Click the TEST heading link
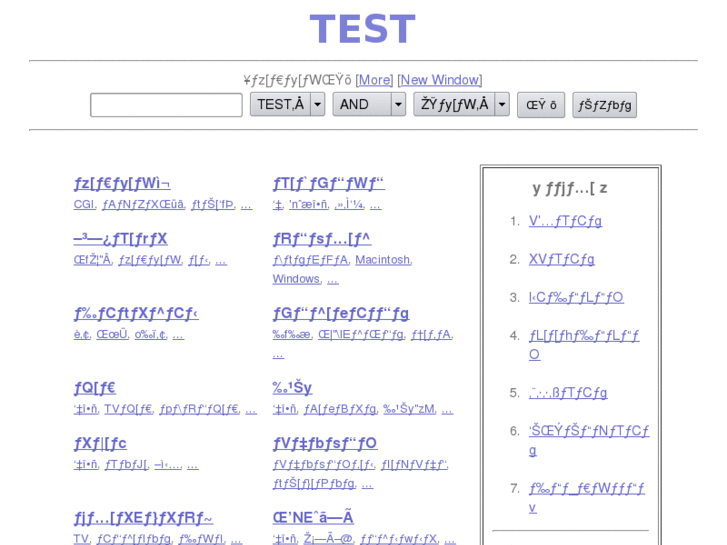 (363, 29)
